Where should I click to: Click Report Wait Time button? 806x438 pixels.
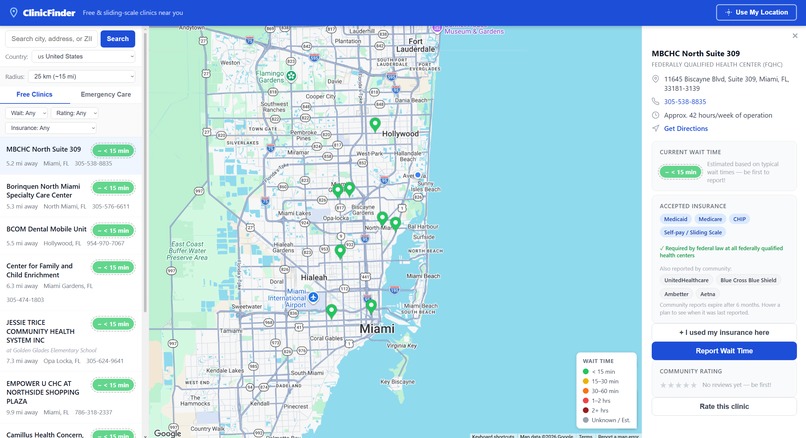click(724, 351)
